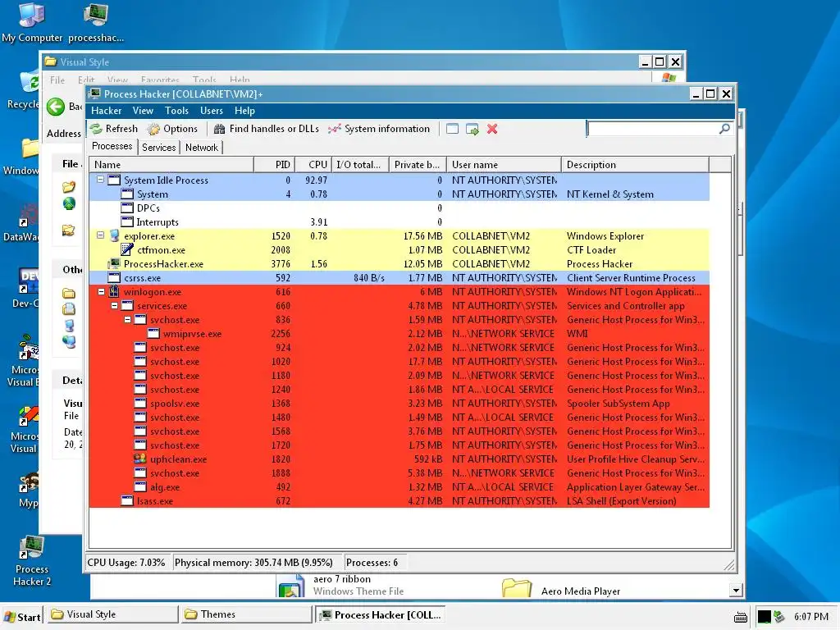The width and height of the screenshot is (840, 630).
Task: Select the winlogon.exe lock icon
Action: coord(114,291)
